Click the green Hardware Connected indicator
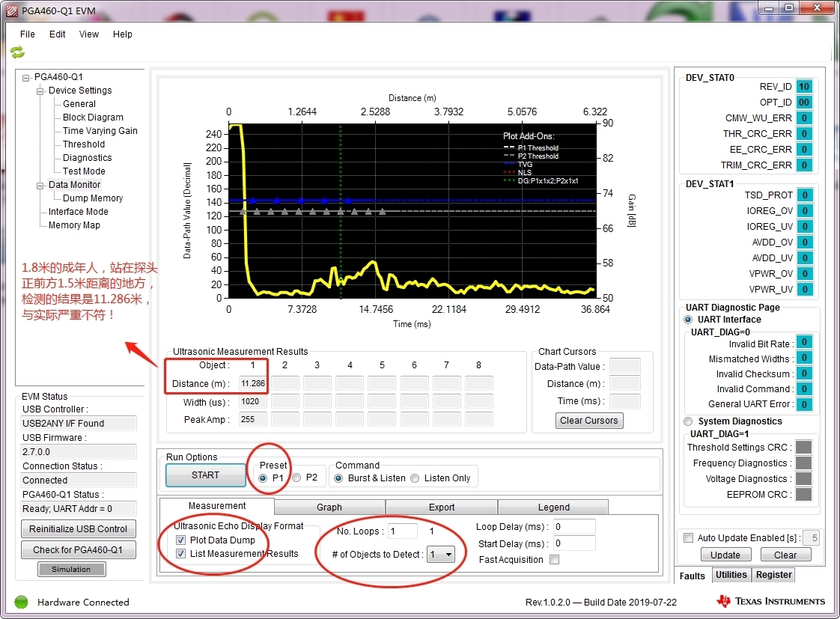The image size is (840, 619). click(x=22, y=602)
